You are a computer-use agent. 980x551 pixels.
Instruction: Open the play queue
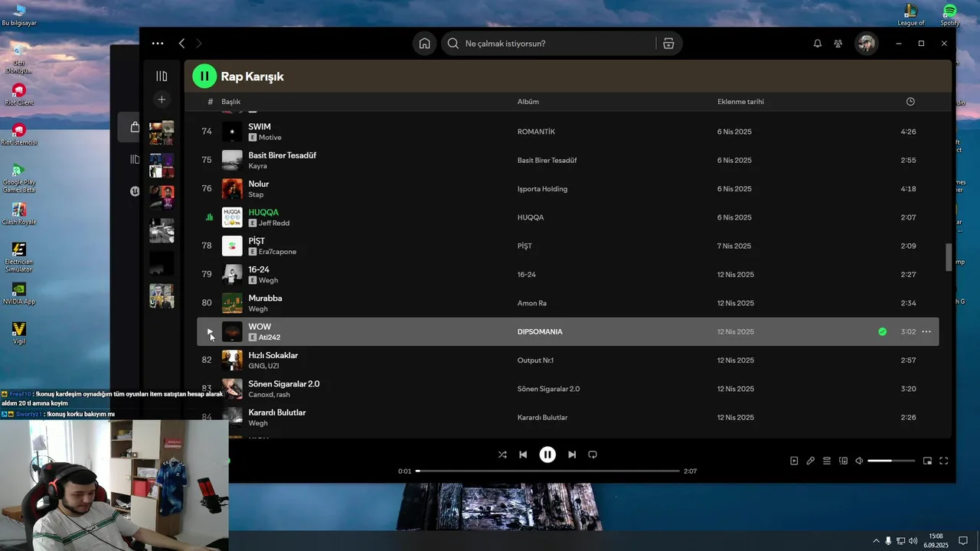827,461
